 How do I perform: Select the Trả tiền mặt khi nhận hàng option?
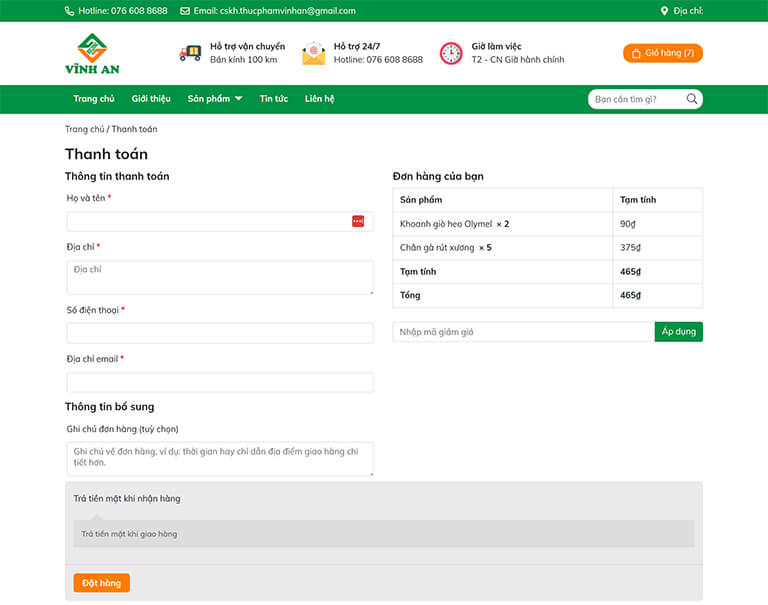(127, 499)
